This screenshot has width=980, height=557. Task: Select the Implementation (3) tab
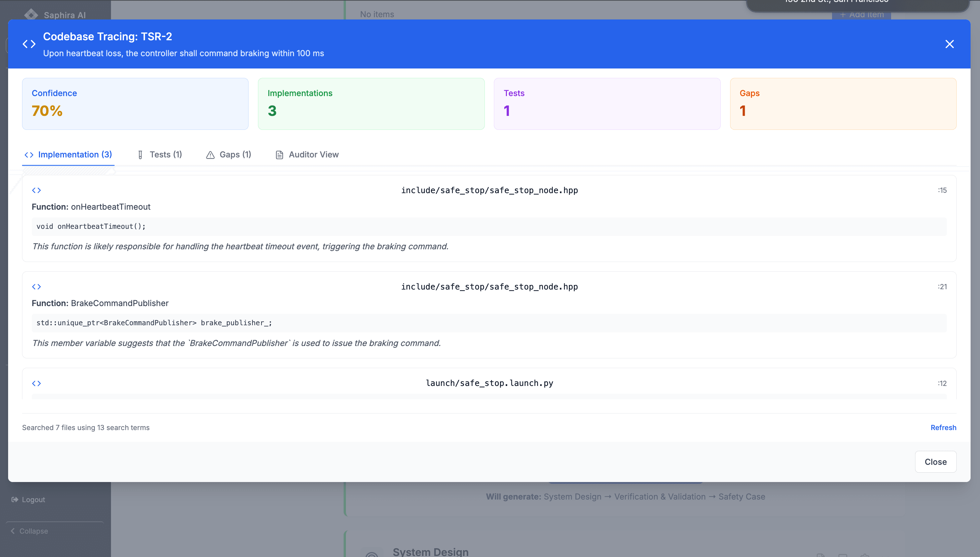click(x=75, y=155)
